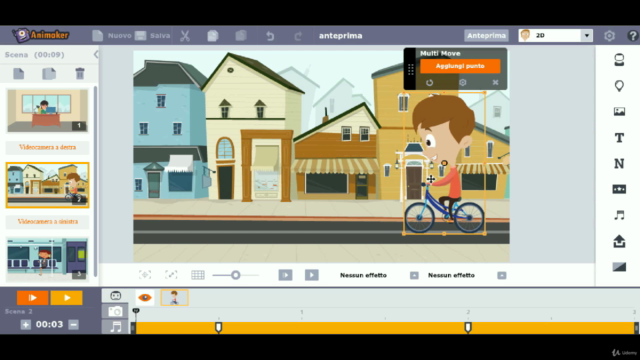
Task: Click the paste icon in top toolbar
Action: pos(241,36)
